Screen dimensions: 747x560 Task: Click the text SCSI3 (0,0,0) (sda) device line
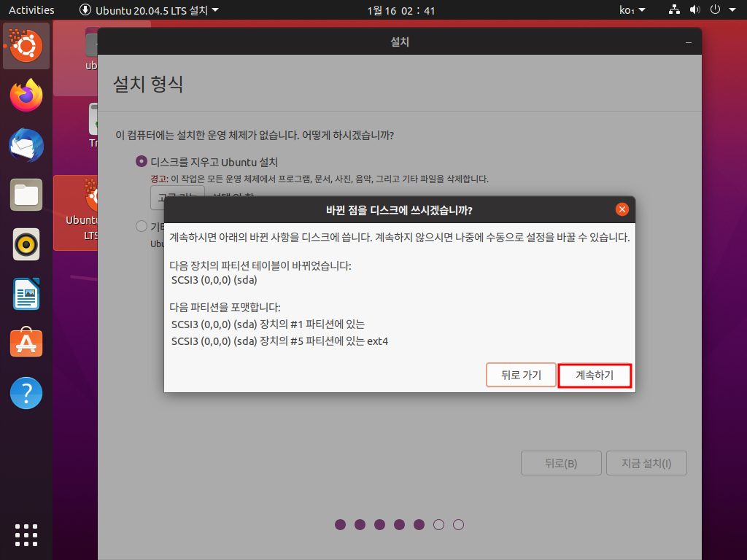click(x=214, y=280)
